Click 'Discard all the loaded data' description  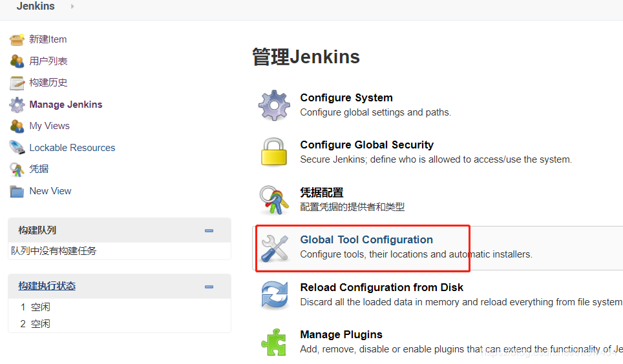click(461, 302)
